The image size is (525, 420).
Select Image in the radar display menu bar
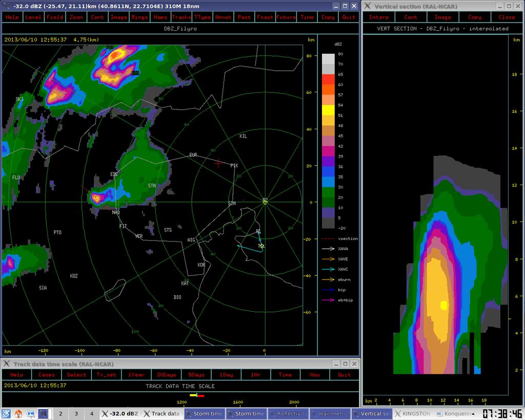(x=119, y=17)
